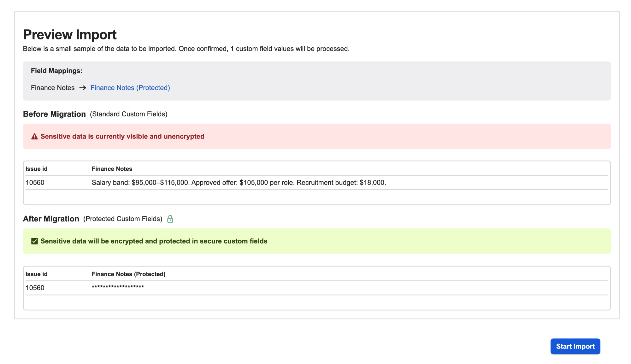The width and height of the screenshot is (631, 364).
Task: Select the Salary band finance notes cell
Action: pos(239,183)
